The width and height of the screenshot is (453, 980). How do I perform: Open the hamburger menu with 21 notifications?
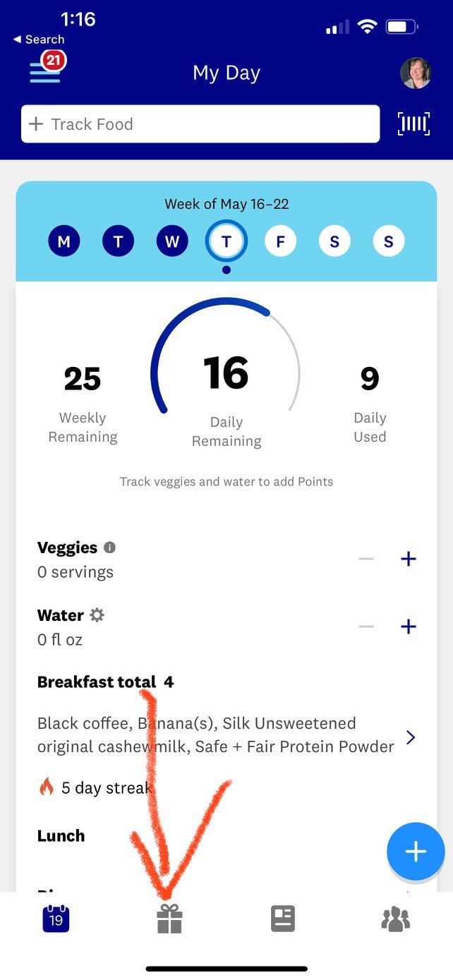42,71
